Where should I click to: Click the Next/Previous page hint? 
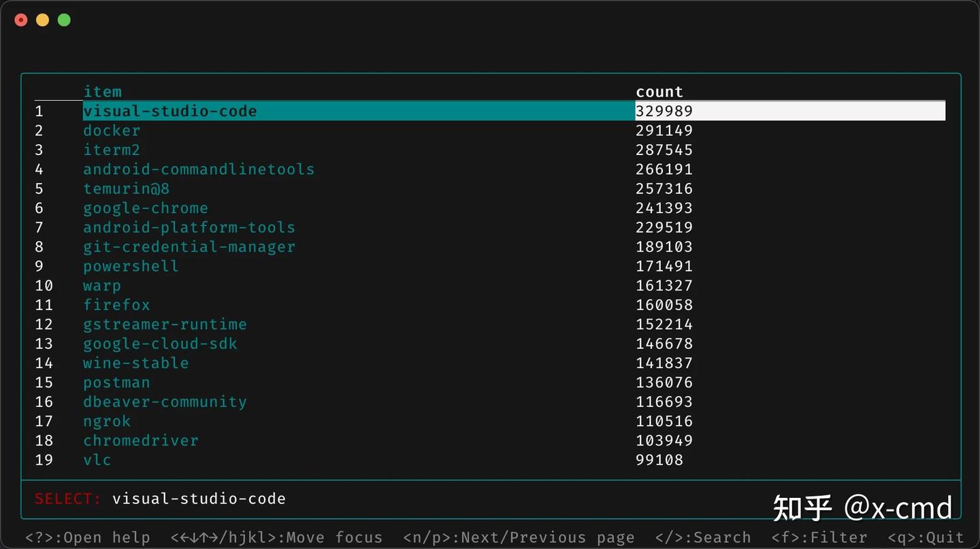(519, 537)
